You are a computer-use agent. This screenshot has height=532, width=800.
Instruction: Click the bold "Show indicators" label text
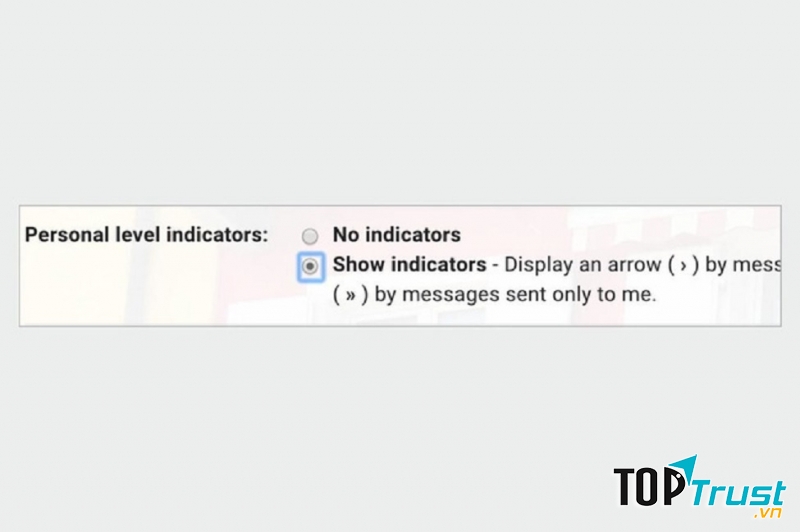(x=408, y=265)
